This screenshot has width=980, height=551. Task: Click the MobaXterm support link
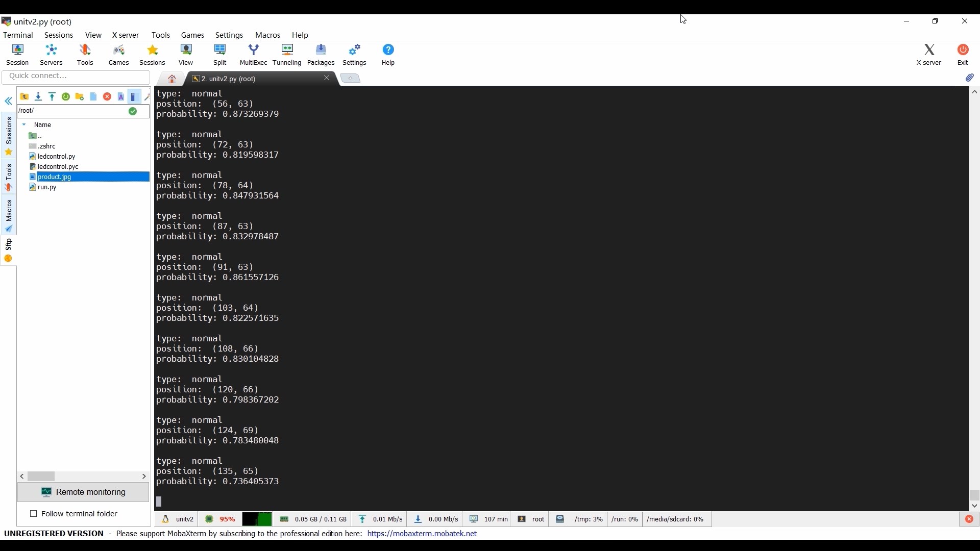pyautogui.click(x=422, y=534)
